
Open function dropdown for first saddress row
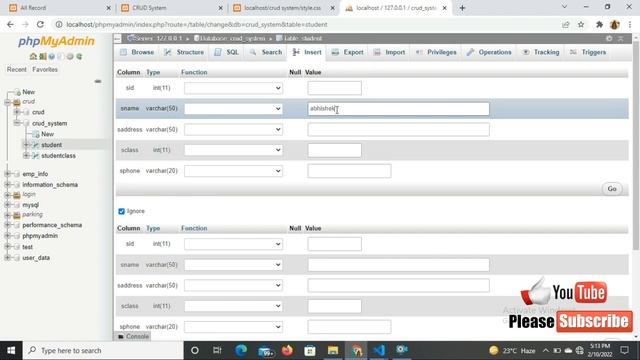(233, 129)
